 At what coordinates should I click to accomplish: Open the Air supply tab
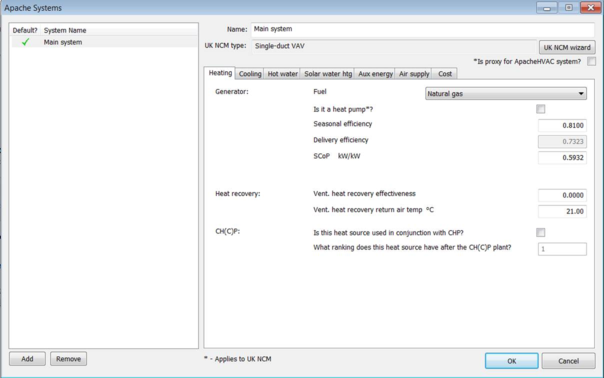pyautogui.click(x=414, y=74)
